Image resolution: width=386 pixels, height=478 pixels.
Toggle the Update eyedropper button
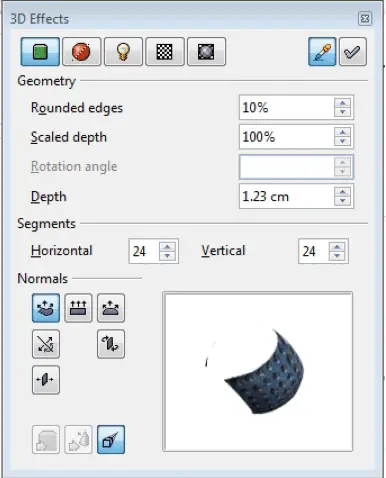(322, 52)
